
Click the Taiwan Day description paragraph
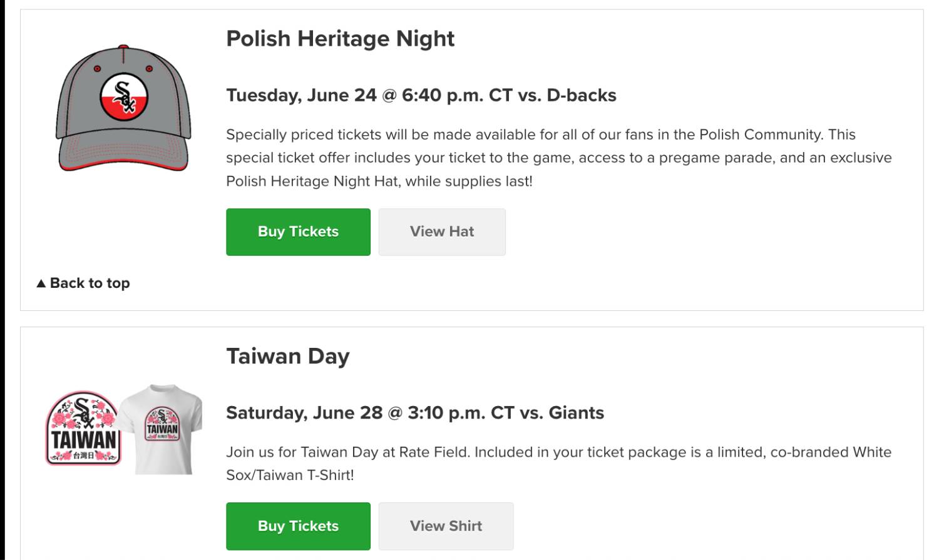(x=558, y=464)
